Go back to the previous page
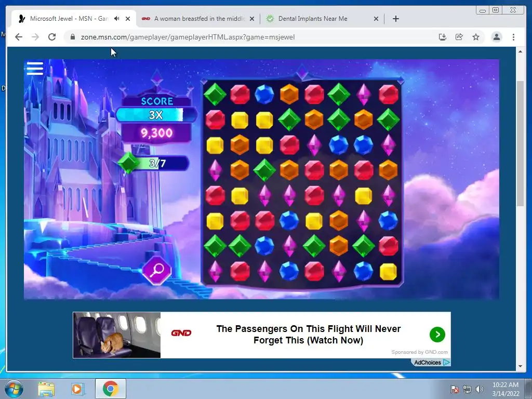The image size is (532, 399). (18, 37)
